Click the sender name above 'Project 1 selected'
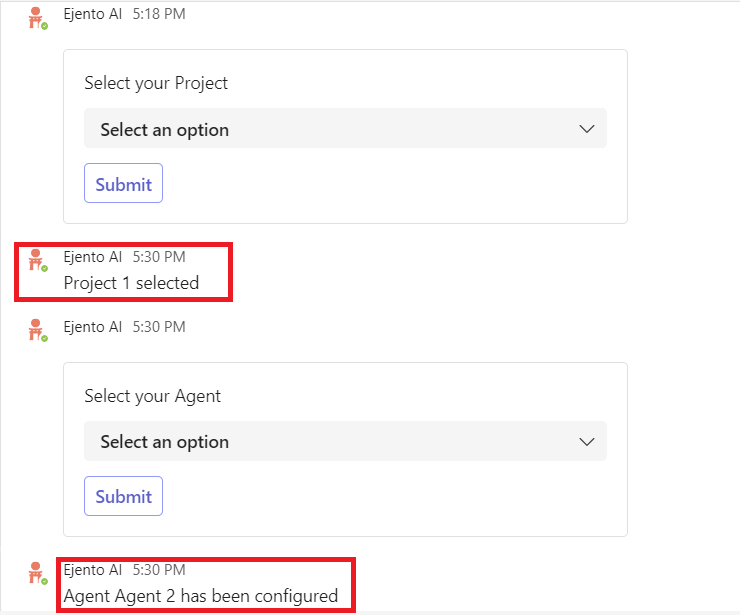Screen dimensions: 740x615 pyautogui.click(x=92, y=257)
